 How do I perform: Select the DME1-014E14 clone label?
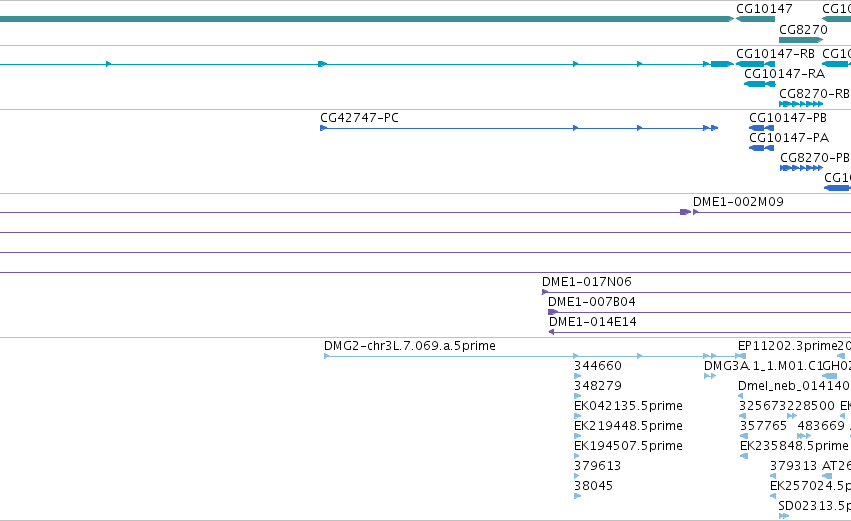click(593, 322)
